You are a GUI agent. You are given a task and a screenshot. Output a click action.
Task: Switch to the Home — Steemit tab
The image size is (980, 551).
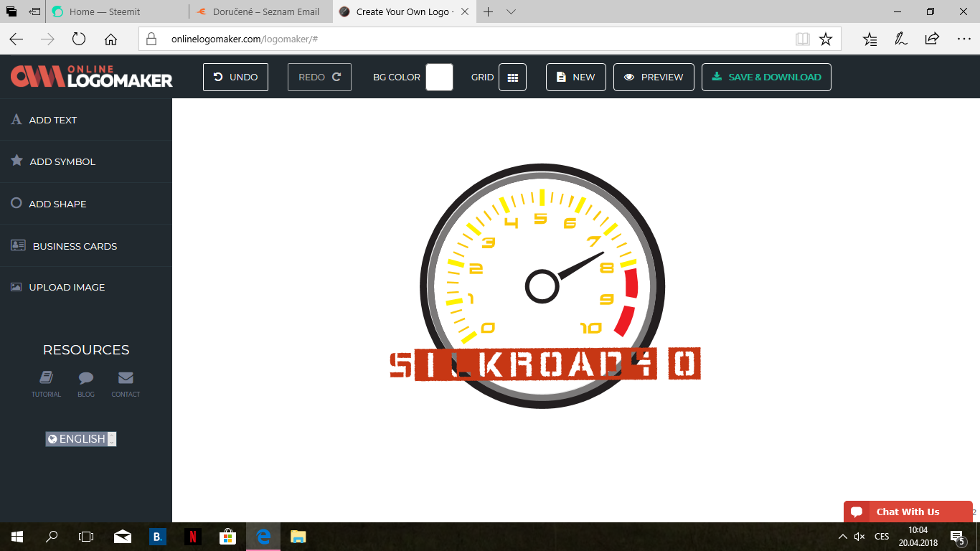point(105,12)
